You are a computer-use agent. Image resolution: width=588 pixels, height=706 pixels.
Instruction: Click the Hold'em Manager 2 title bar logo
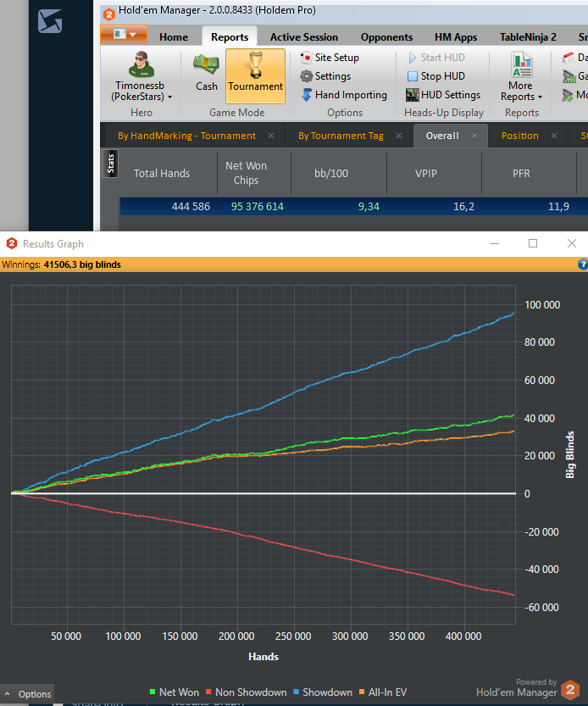109,14
